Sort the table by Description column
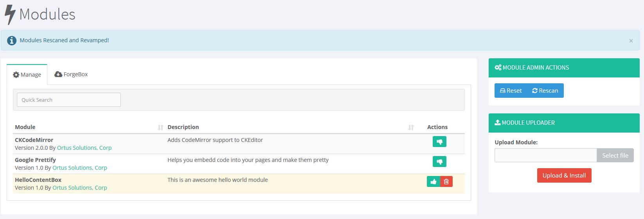This screenshot has width=644, height=219. pos(410,127)
